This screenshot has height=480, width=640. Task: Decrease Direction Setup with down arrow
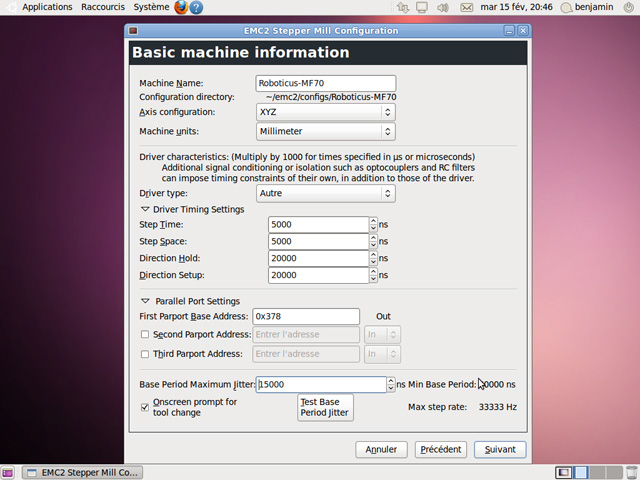tap(373, 279)
